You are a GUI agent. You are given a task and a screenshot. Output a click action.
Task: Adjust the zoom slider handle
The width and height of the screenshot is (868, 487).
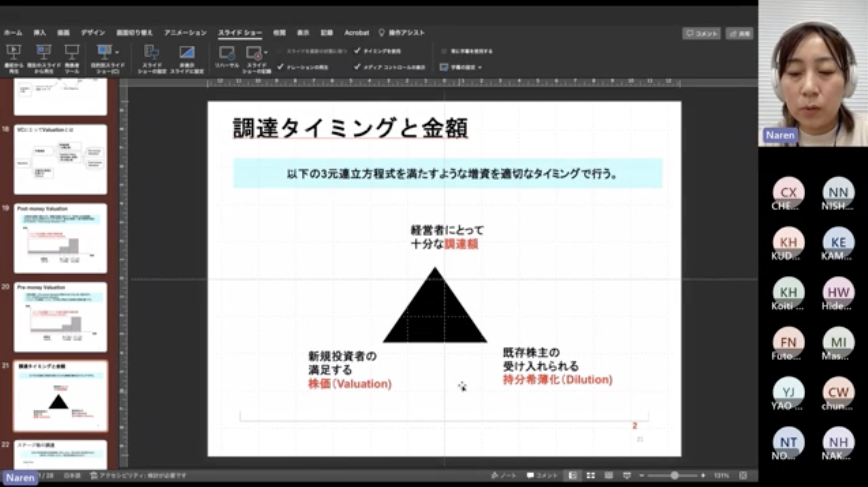coord(674,475)
